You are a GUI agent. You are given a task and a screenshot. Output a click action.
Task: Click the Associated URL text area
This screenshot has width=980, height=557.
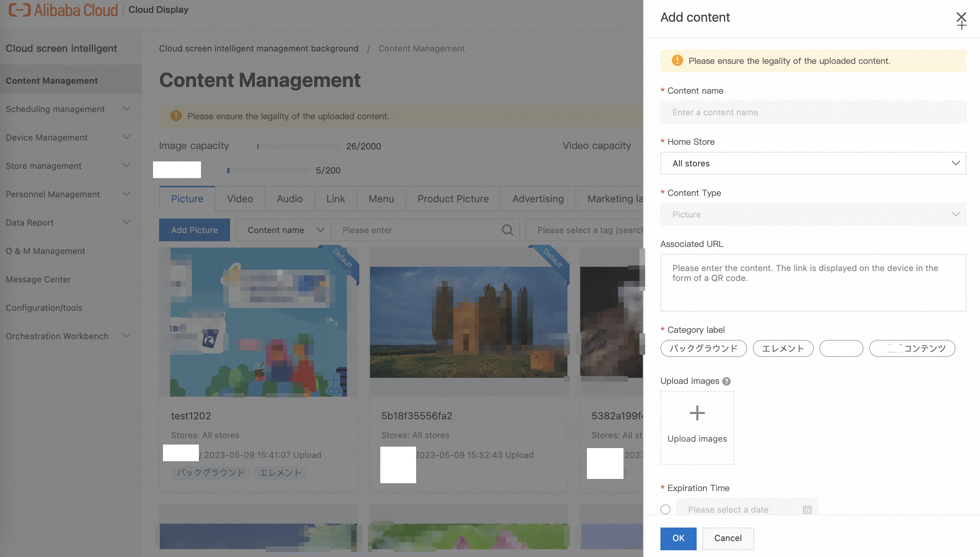(x=813, y=283)
